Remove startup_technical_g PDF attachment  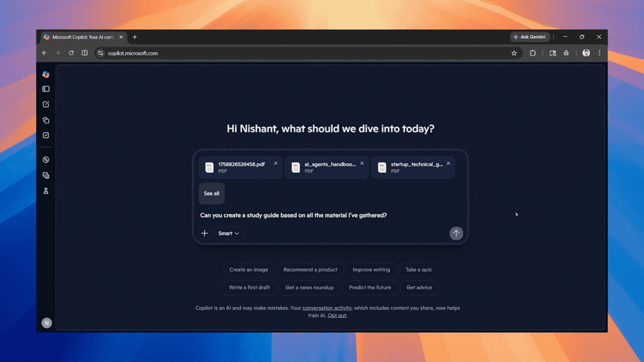448,163
